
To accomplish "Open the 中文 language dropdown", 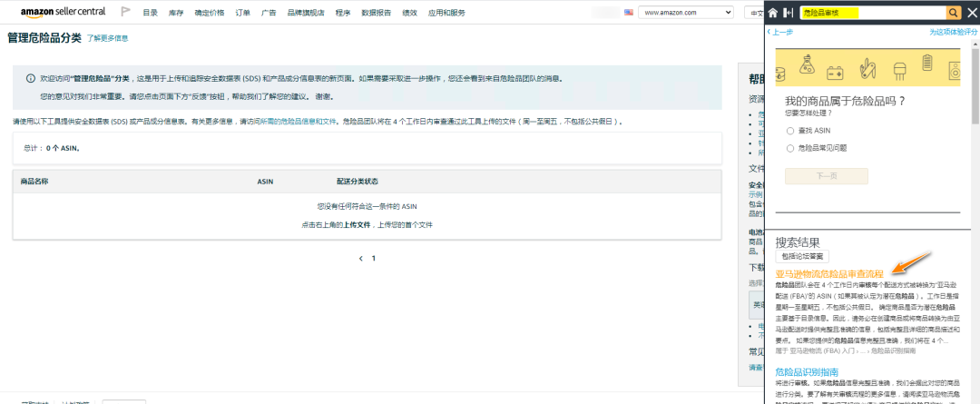I will (x=754, y=13).
